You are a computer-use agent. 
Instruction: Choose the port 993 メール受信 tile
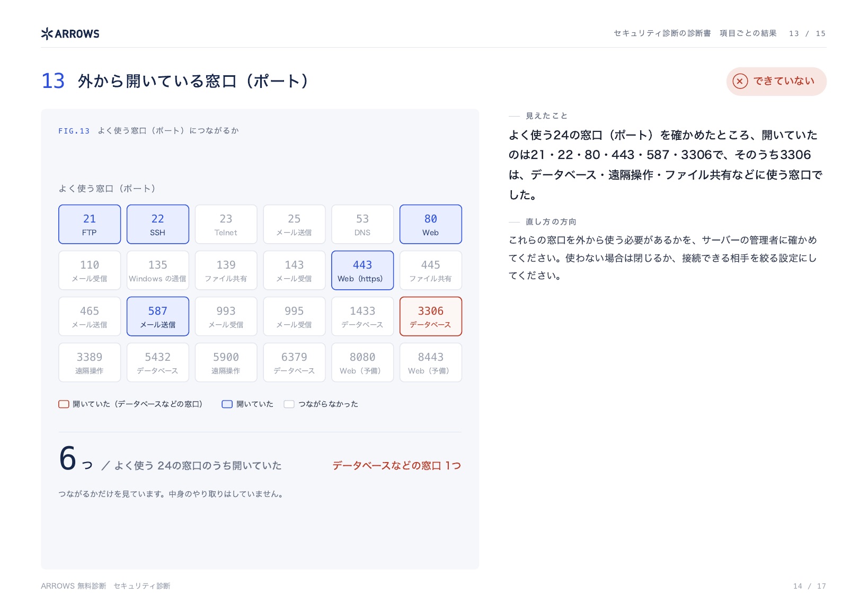[x=226, y=316]
